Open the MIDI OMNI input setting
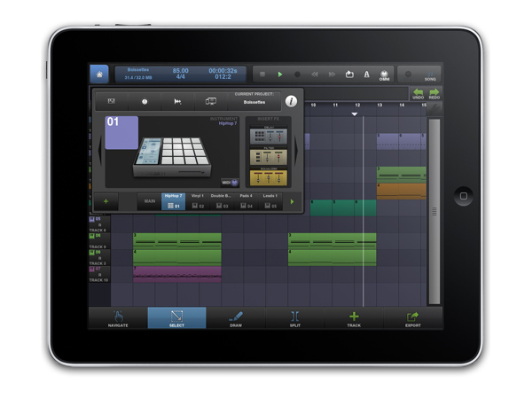 tap(384, 75)
